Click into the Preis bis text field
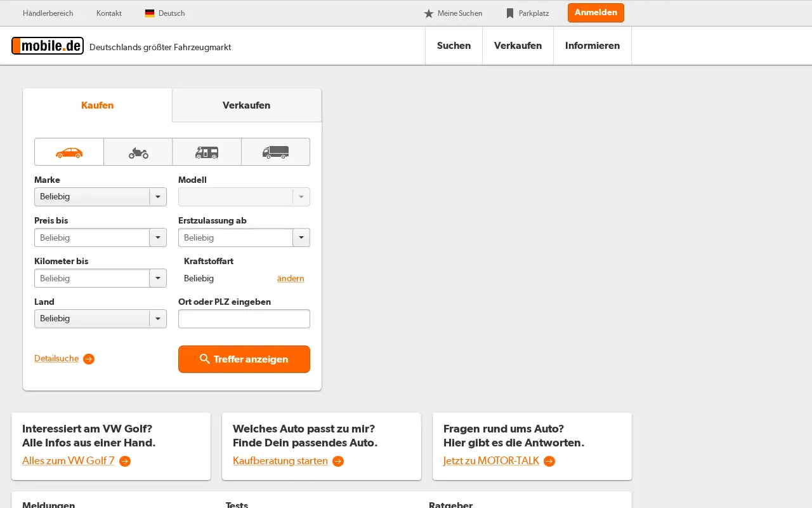The image size is (812, 508). tap(92, 237)
